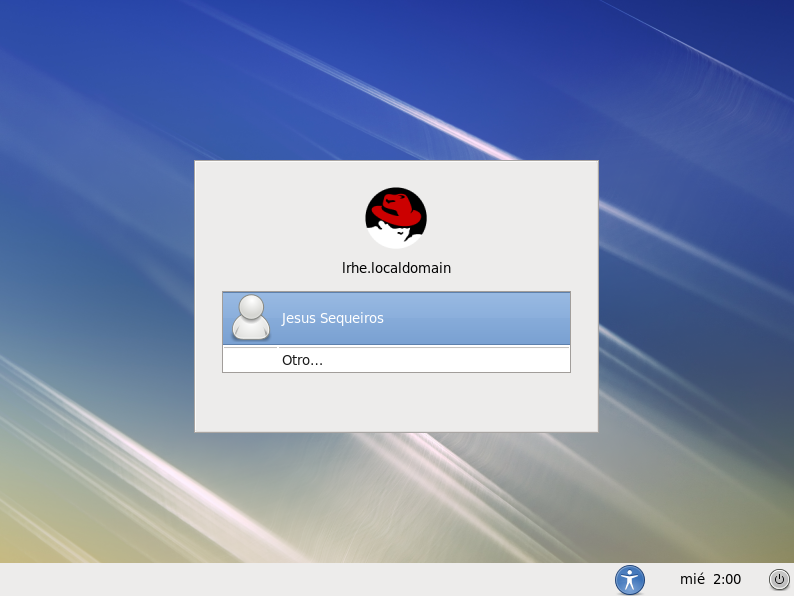Select the Jesus Sequeiros user avatar

pos(251,317)
